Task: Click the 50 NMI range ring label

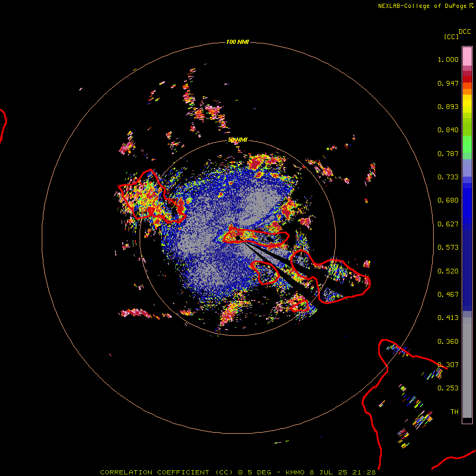Action: tap(237, 140)
